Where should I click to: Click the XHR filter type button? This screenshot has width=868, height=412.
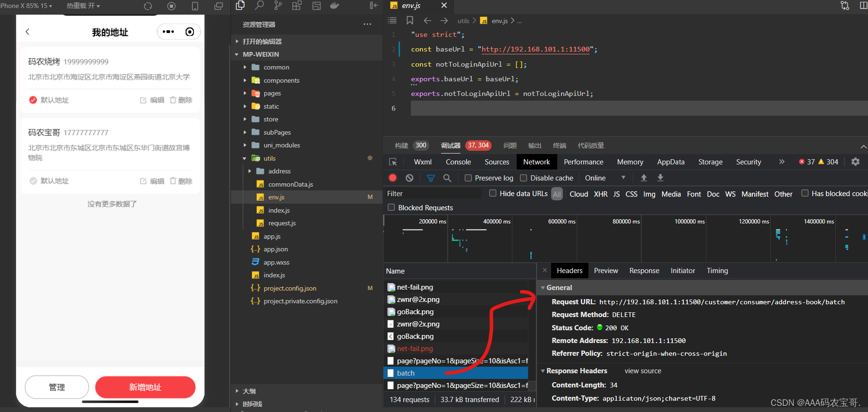coord(600,194)
